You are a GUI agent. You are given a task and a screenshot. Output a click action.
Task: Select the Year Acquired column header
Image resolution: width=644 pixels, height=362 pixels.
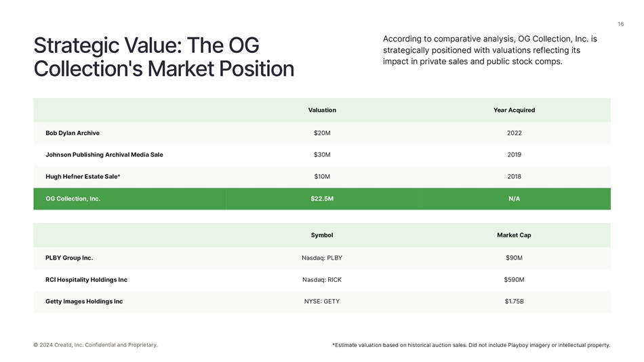[514, 110]
